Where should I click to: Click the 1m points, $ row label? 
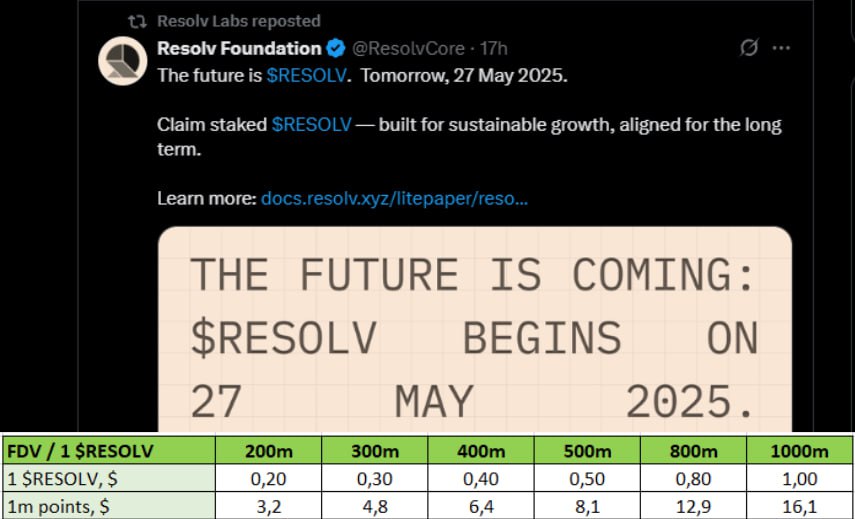(109, 506)
